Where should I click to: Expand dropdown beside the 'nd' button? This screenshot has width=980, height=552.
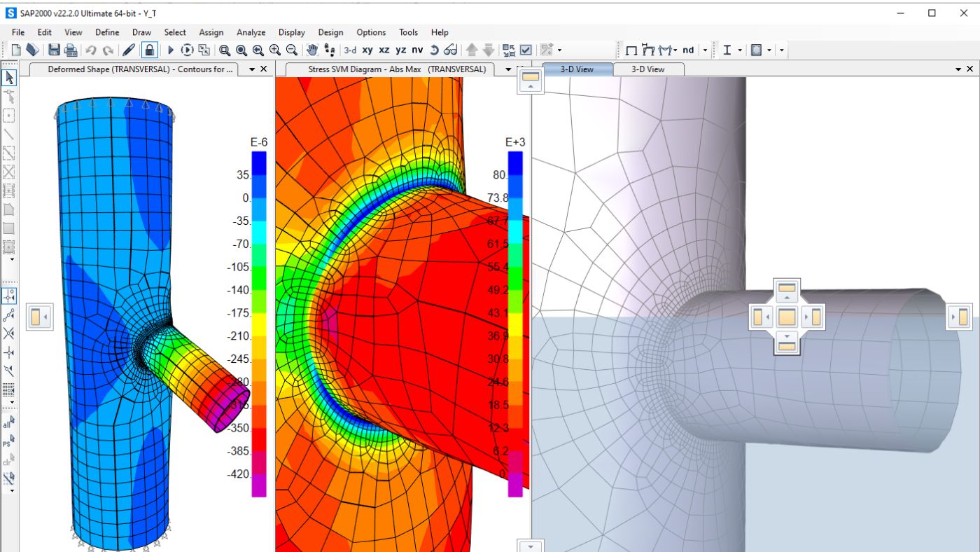(x=705, y=50)
